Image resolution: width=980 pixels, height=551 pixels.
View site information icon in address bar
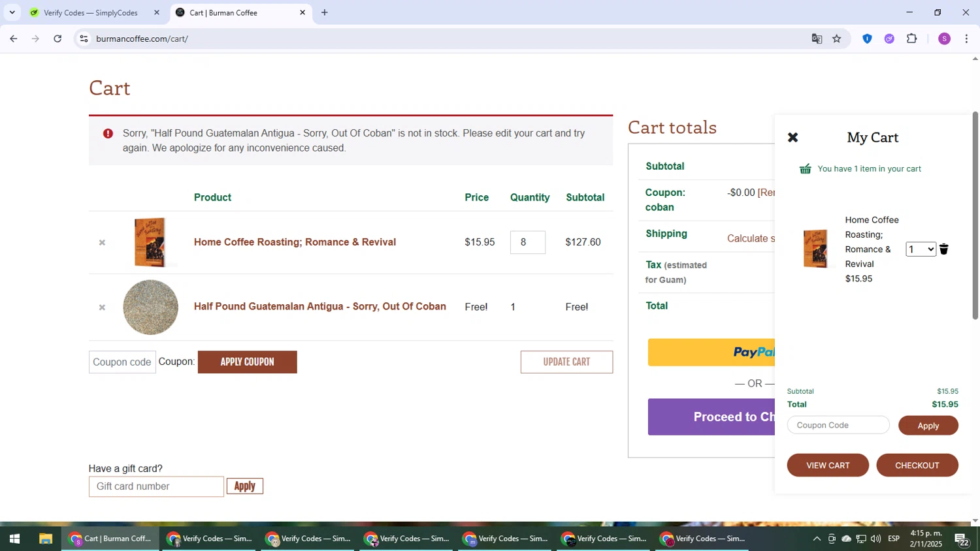[84, 39]
